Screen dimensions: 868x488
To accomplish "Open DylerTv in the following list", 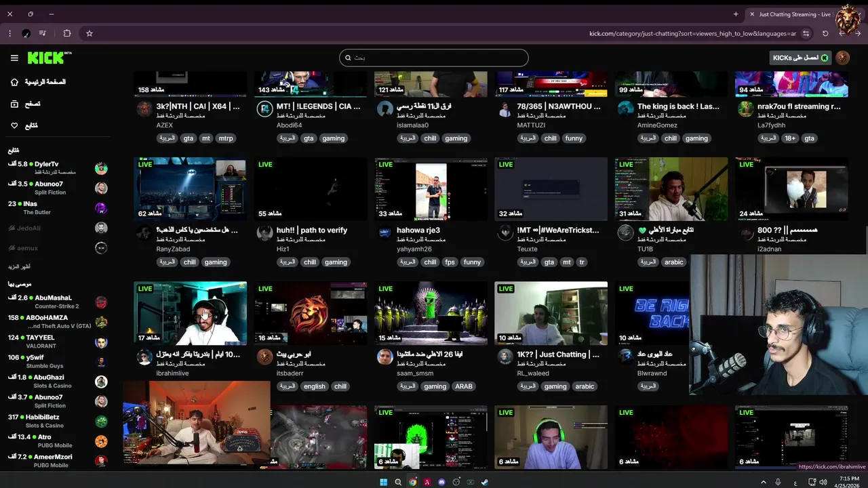I will [x=58, y=168].
